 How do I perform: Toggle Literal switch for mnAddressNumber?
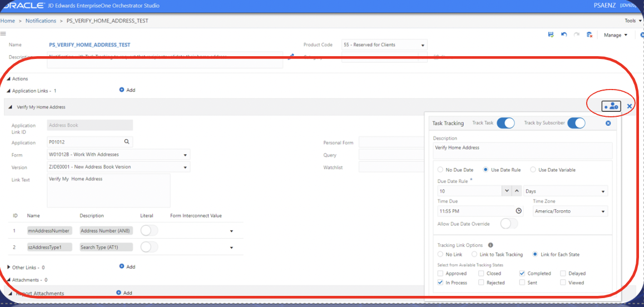[149, 231]
